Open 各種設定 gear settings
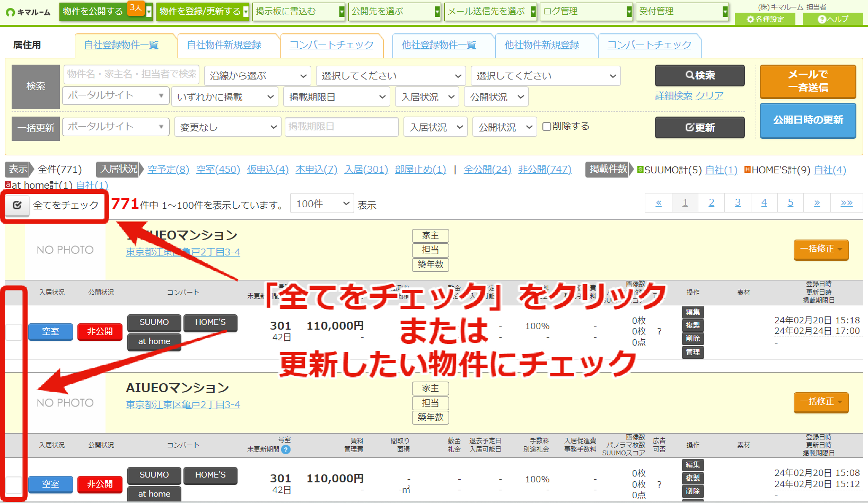This screenshot has height=503, width=868. [765, 19]
